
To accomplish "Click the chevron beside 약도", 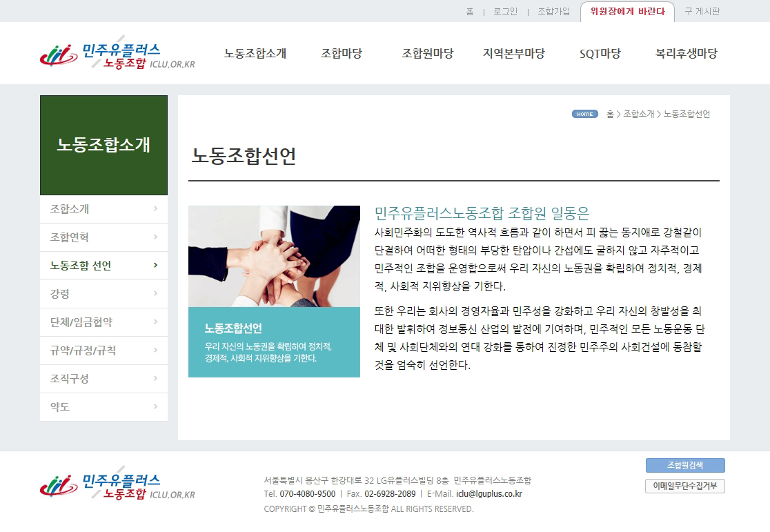I will click(x=156, y=406).
